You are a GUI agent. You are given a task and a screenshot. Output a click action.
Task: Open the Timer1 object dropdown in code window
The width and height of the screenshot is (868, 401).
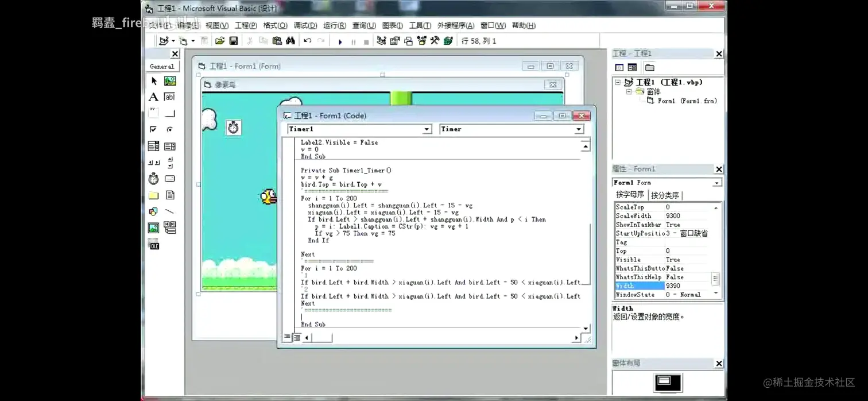coord(427,129)
